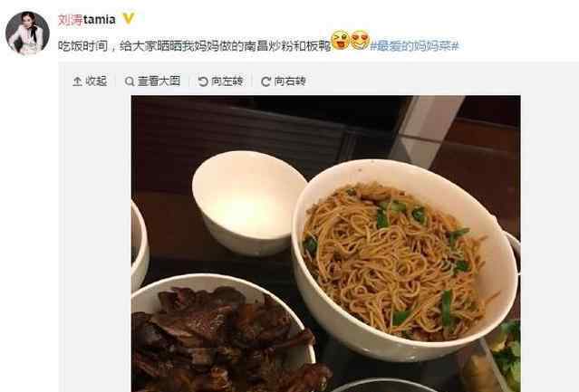This screenshot has height=392, width=579.
Task: Click the yellow verified V badge
Action: point(129,18)
